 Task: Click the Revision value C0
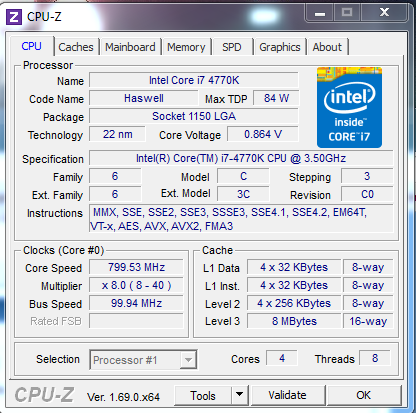(x=367, y=194)
